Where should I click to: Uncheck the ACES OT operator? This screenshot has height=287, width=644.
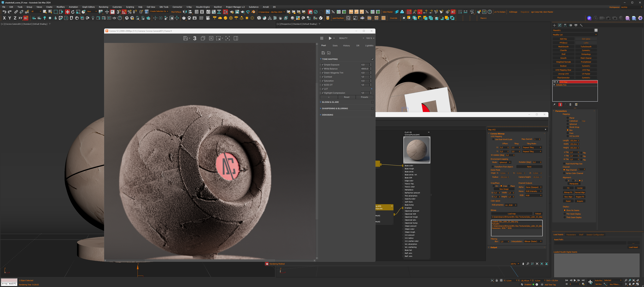coord(322,85)
